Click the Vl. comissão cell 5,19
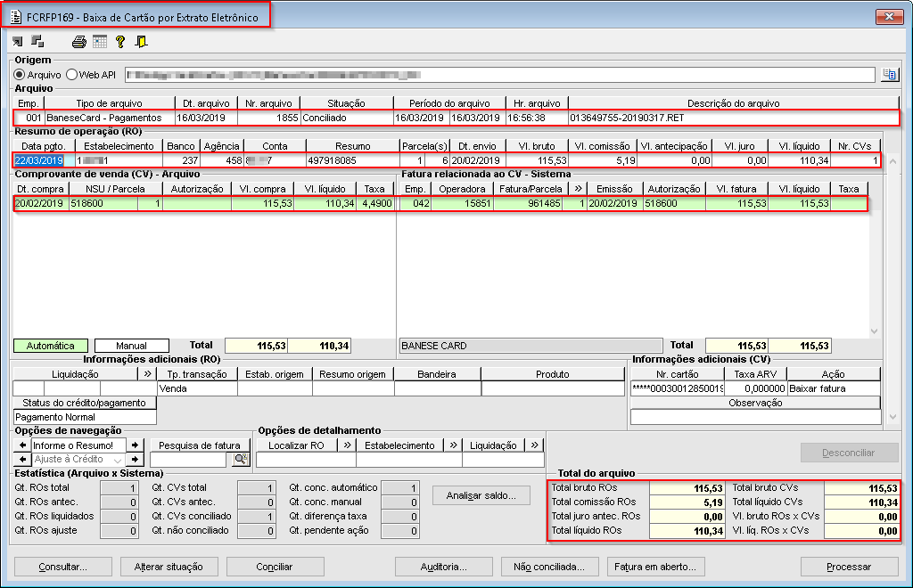 click(x=602, y=160)
